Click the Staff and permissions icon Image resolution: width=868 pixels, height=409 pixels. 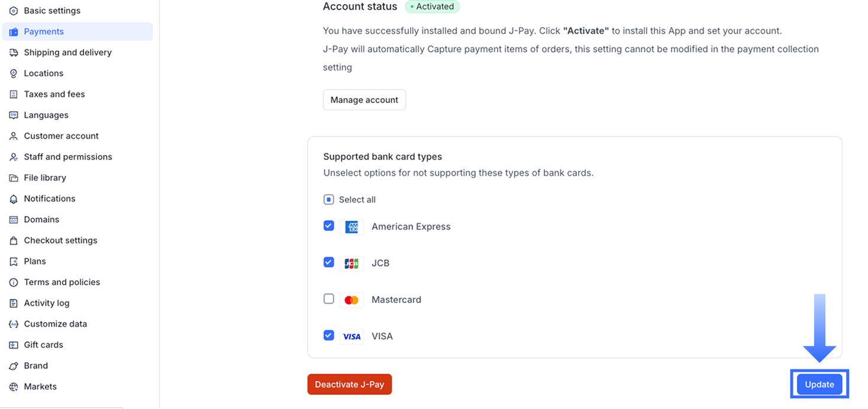(14, 157)
